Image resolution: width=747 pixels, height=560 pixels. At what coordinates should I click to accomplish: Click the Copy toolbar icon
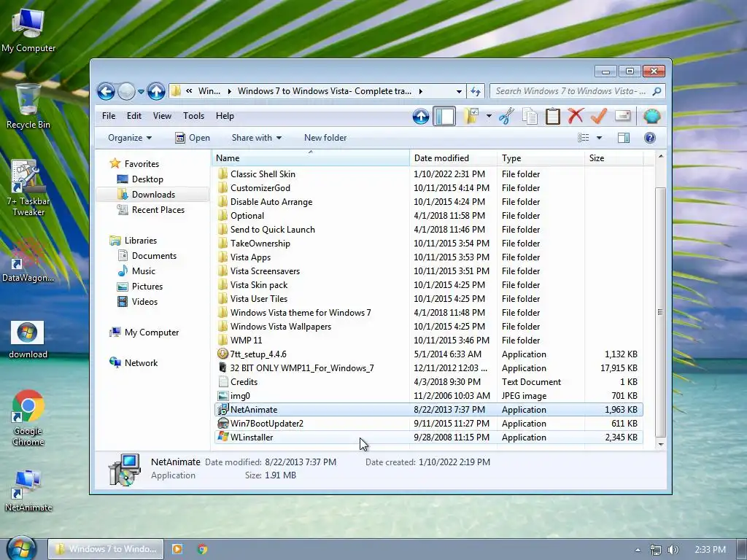[530, 116]
